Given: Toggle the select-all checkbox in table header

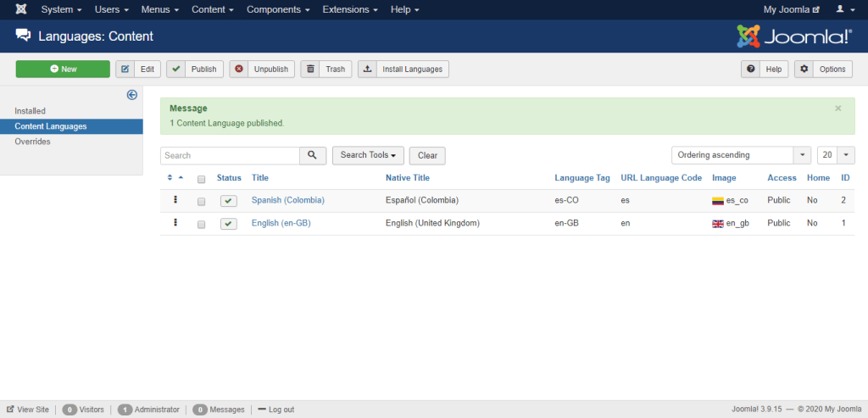Looking at the screenshot, I should coord(202,179).
